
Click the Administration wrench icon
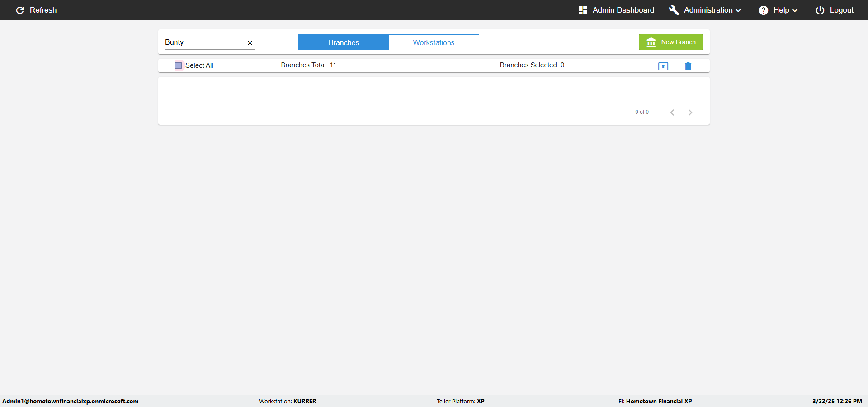pyautogui.click(x=674, y=10)
